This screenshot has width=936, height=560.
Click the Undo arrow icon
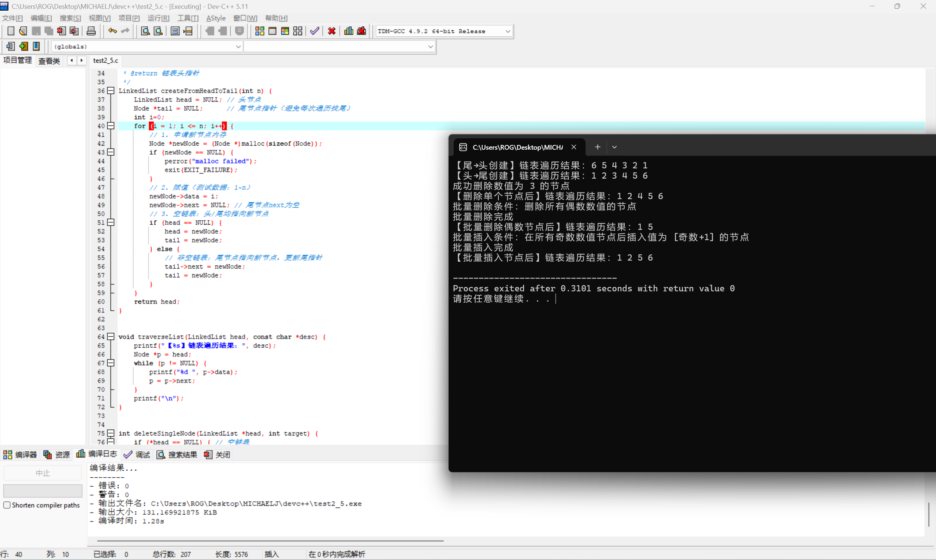click(x=112, y=31)
